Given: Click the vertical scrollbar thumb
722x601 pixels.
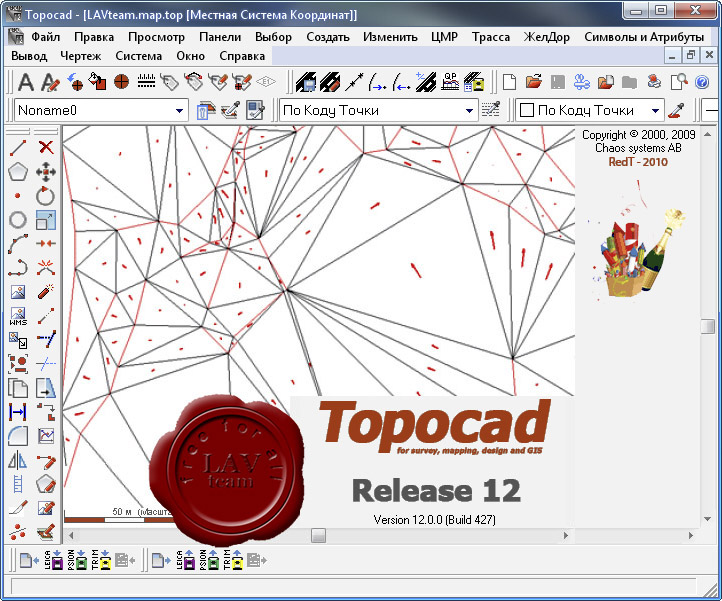Looking at the screenshot, I should pos(708,326).
